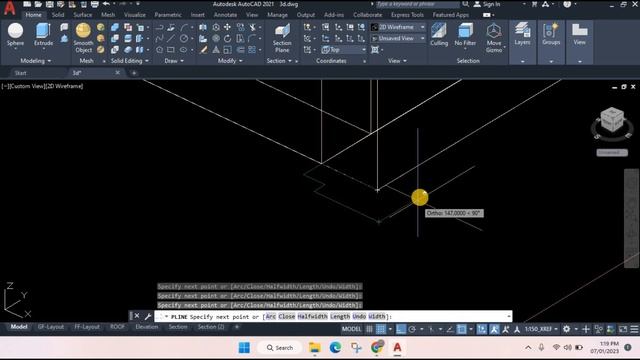Click the workspace switching gear icon

(567, 329)
